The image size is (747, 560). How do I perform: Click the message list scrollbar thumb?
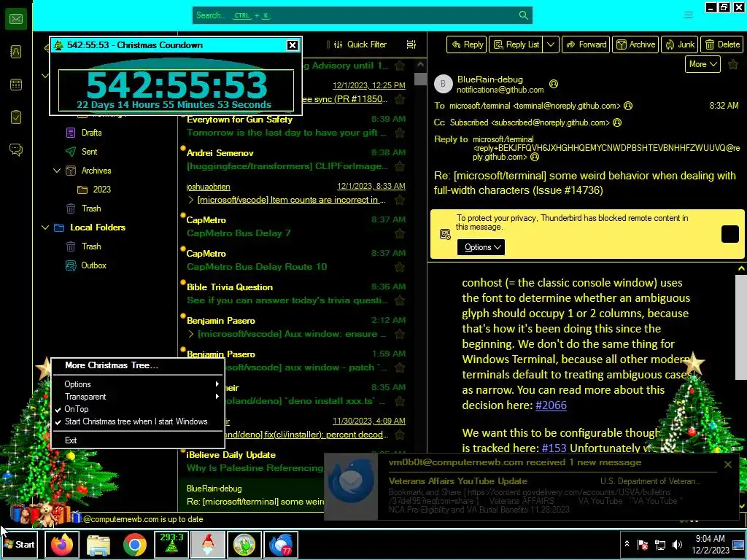coord(420,79)
